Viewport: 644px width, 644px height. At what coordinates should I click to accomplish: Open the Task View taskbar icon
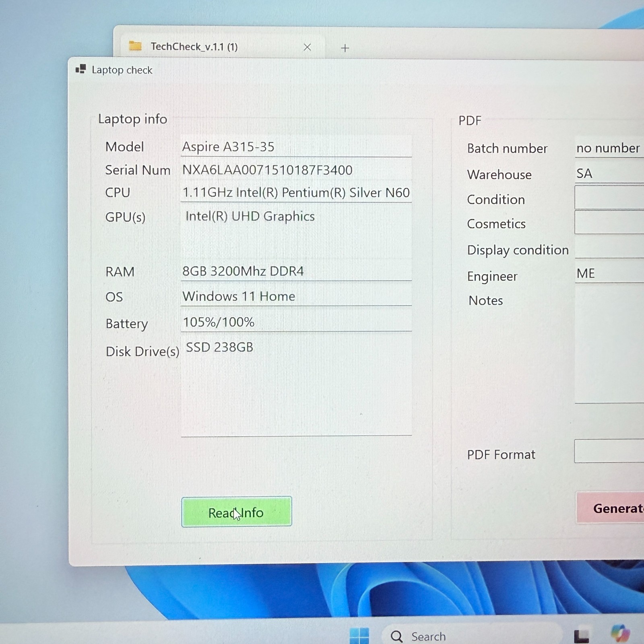point(581,636)
